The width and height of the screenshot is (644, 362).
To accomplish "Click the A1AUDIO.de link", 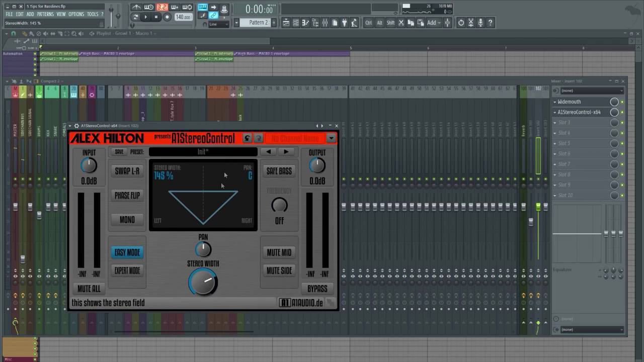I will click(301, 303).
